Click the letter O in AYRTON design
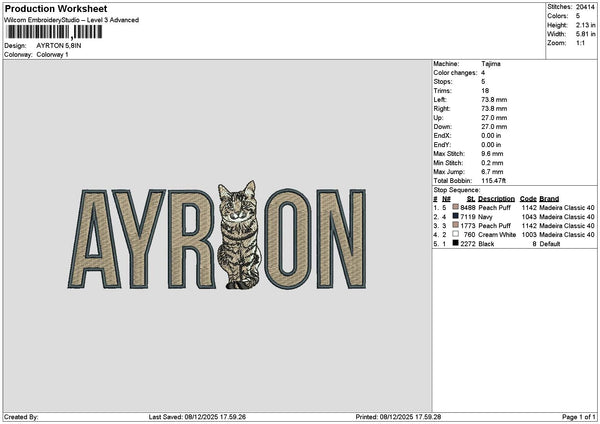Image resolution: width=600 pixels, height=424 pixels. point(288,239)
